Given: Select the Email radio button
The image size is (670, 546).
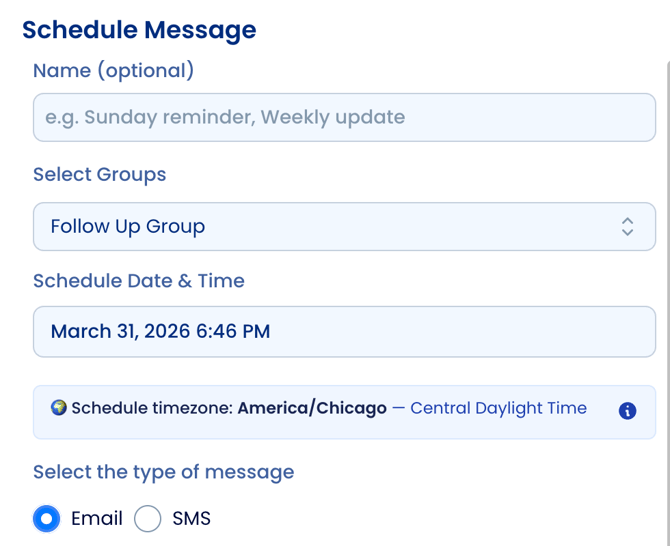Looking at the screenshot, I should [46, 519].
